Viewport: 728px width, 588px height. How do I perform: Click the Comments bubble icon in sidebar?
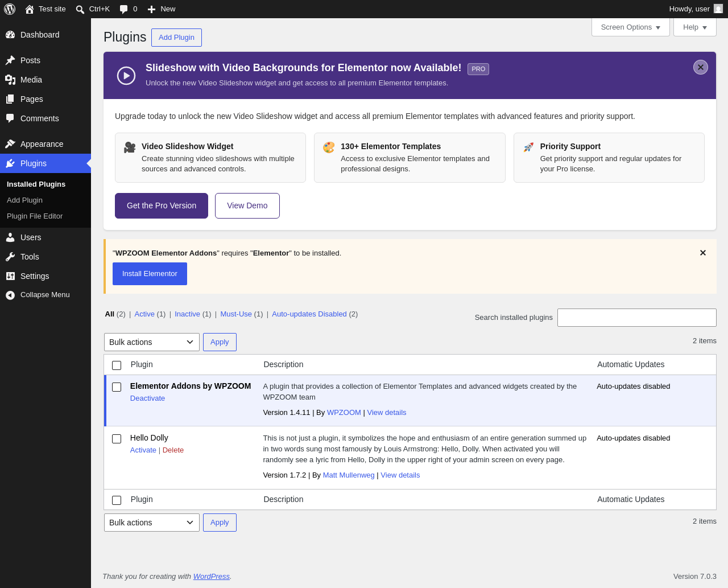[x=10, y=118]
